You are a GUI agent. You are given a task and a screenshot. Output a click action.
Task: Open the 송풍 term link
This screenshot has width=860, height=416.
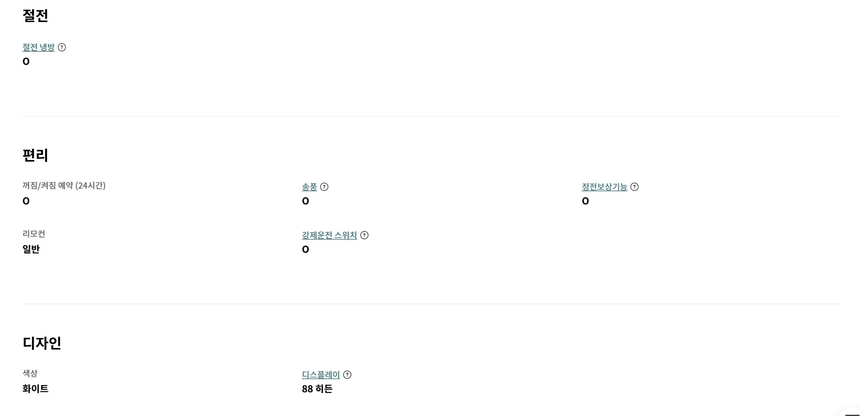point(309,187)
